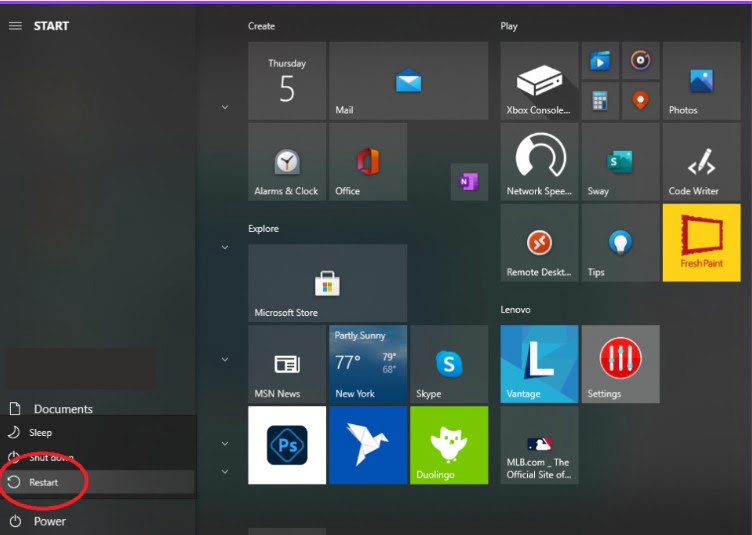
Task: Launch the Office tile
Action: coord(368,162)
